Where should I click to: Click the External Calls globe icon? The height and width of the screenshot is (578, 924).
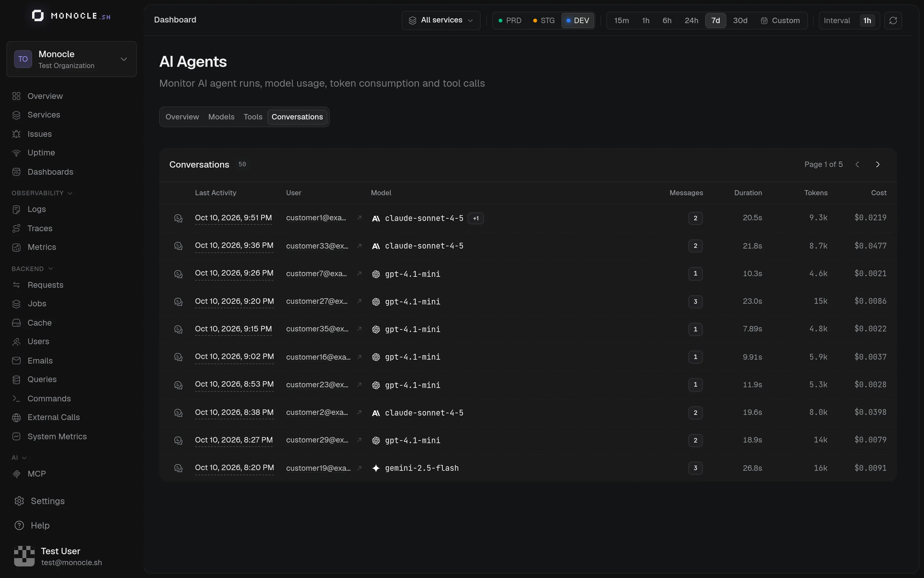pyautogui.click(x=16, y=417)
